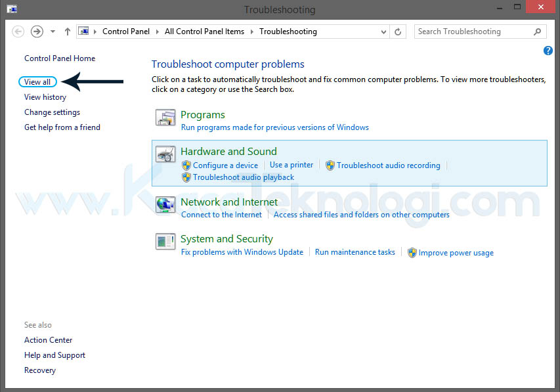Open Run maintenance tasks

tap(355, 252)
